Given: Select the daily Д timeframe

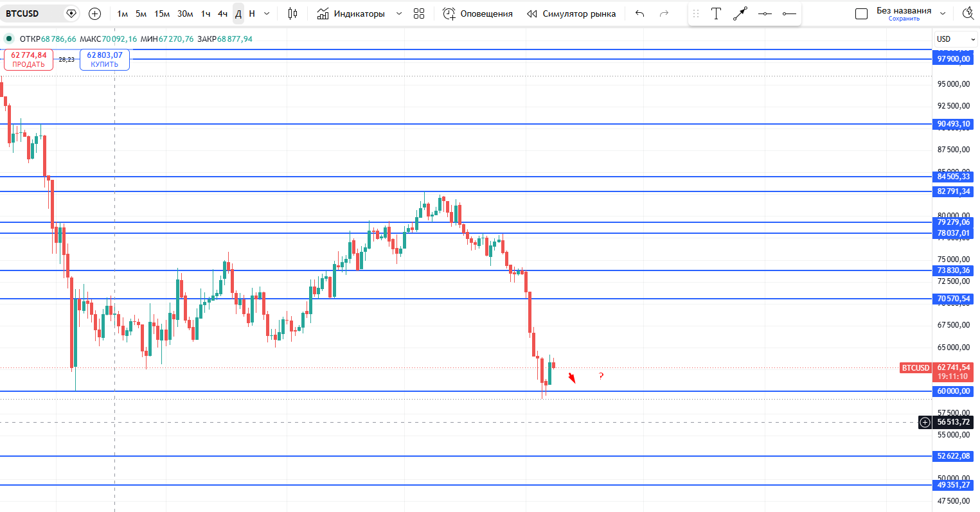Looking at the screenshot, I should pyautogui.click(x=238, y=13).
